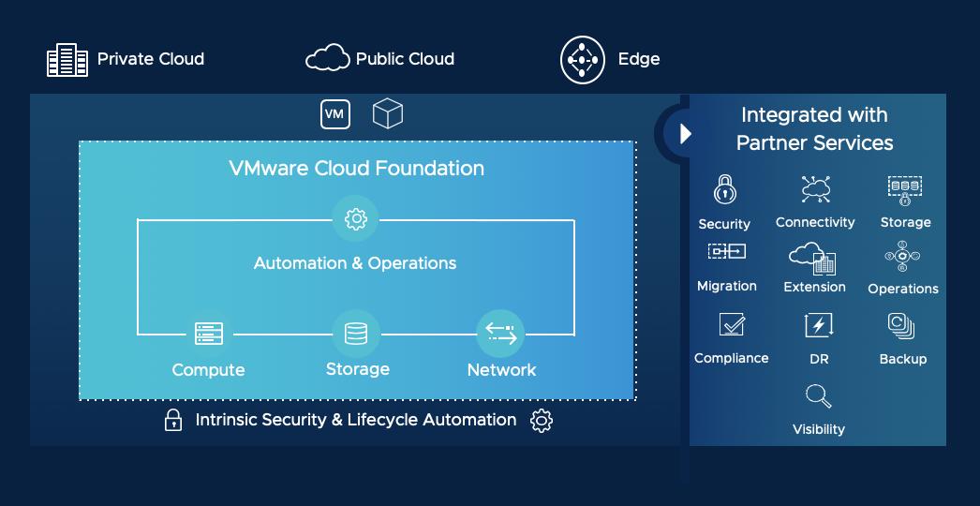
Task: Click the Automation & Operations gear icon
Action: tap(356, 219)
